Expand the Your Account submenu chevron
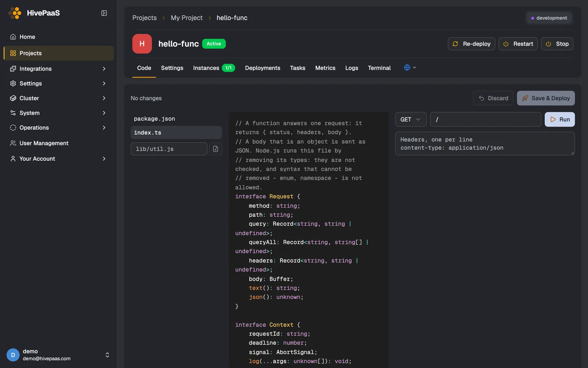 [104, 159]
